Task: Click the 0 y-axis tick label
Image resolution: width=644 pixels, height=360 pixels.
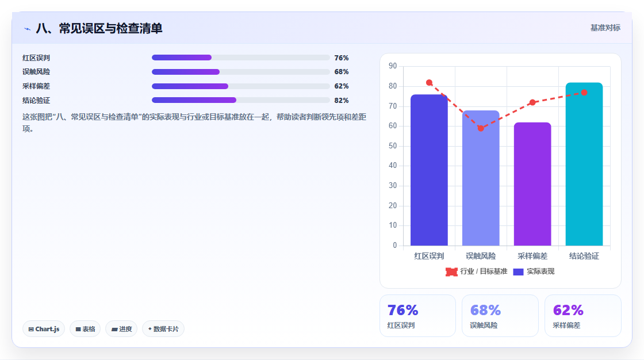Action: click(x=394, y=246)
